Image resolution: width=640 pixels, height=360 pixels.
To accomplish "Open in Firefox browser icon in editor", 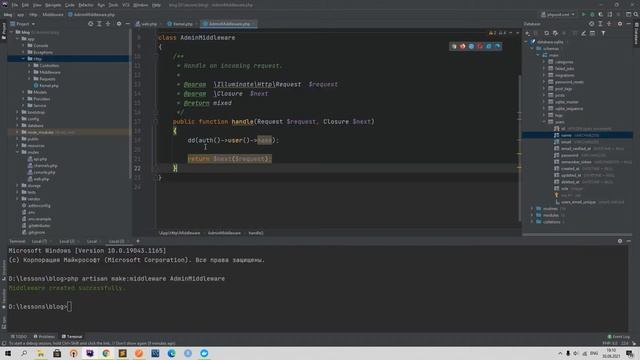I will click(x=462, y=46).
